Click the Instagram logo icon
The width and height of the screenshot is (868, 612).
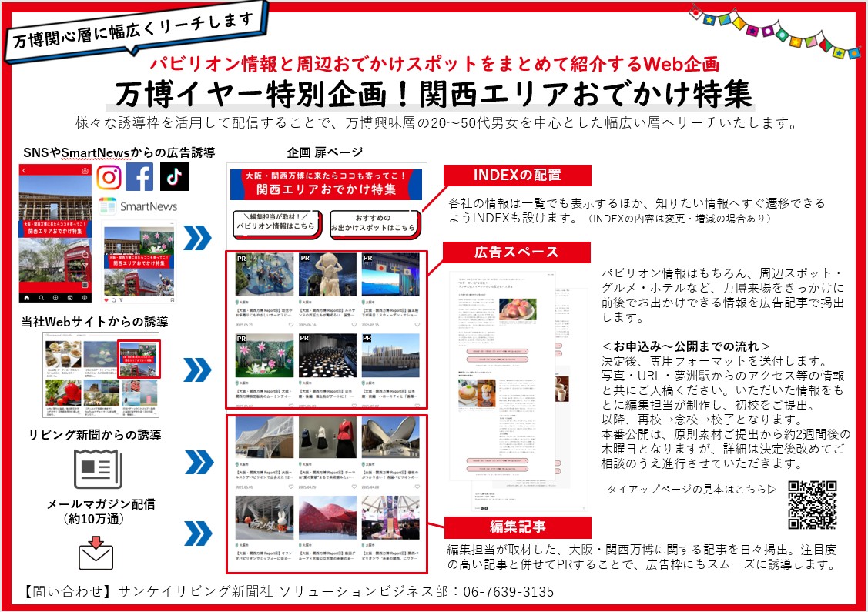tap(109, 176)
